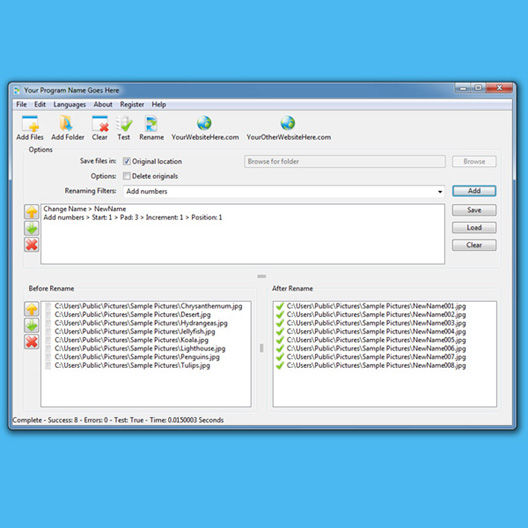Open the Languages menu
Image resolution: width=528 pixels, height=528 pixels.
[x=69, y=104]
